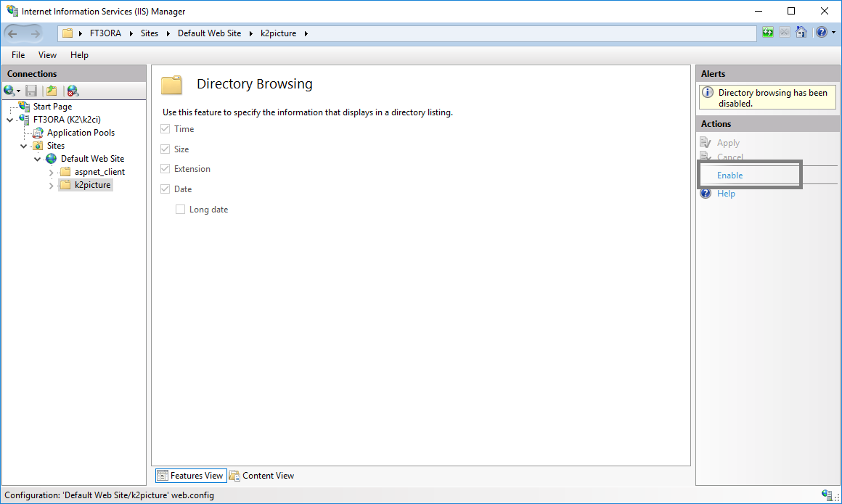Open the Help menu

(79, 54)
